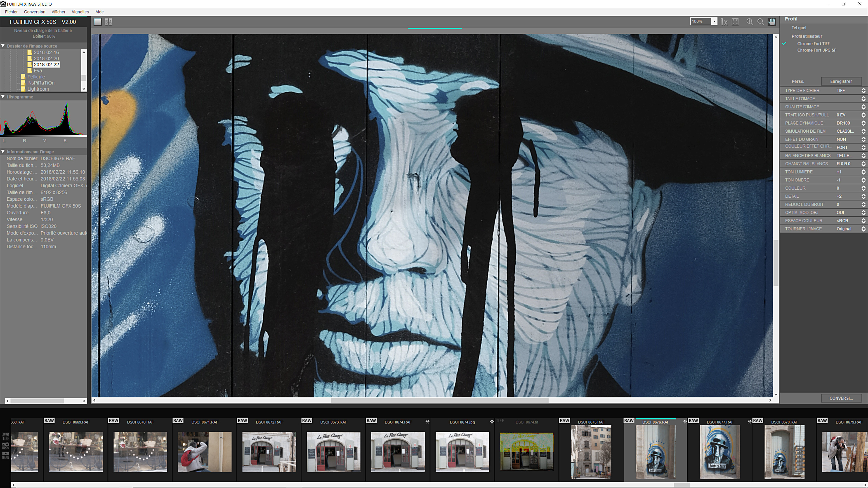Toggle the camera-shot images checkbox in filmstrip

pyautogui.click(x=3, y=445)
